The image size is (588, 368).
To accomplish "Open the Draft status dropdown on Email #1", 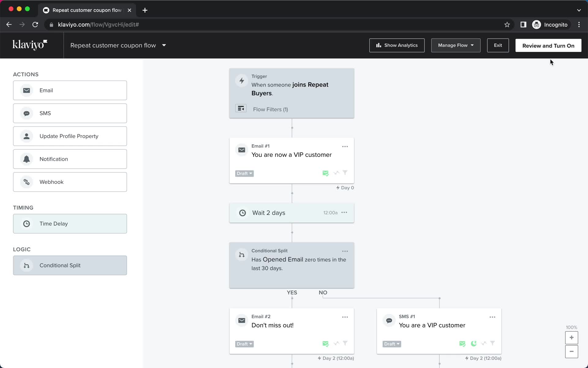I will tap(244, 174).
